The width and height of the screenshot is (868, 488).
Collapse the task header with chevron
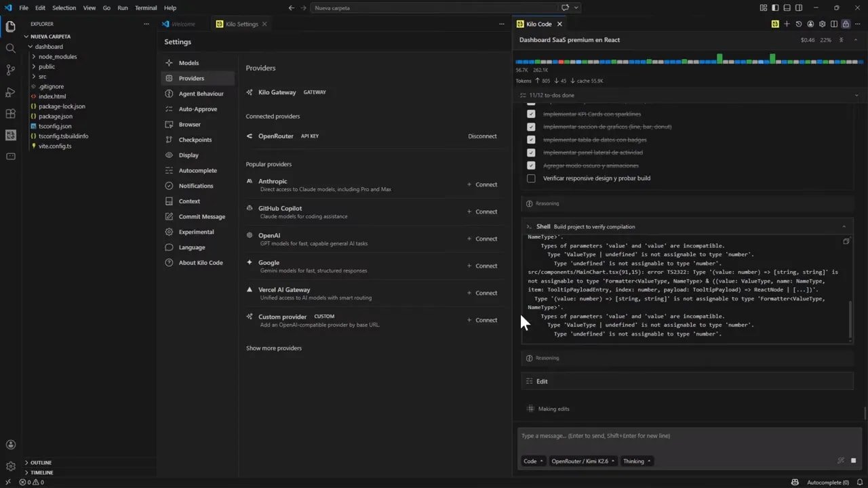(x=854, y=40)
